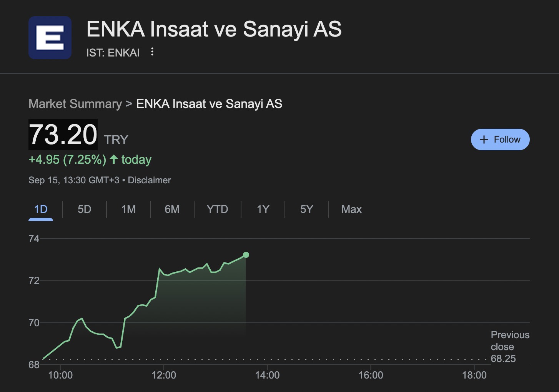Switch to the 1Y chart range

click(263, 209)
